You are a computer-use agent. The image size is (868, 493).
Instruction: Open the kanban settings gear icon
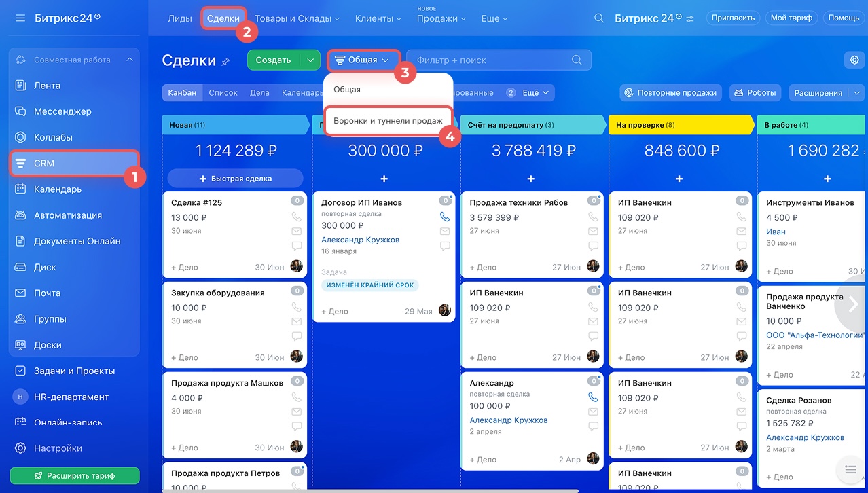(854, 60)
